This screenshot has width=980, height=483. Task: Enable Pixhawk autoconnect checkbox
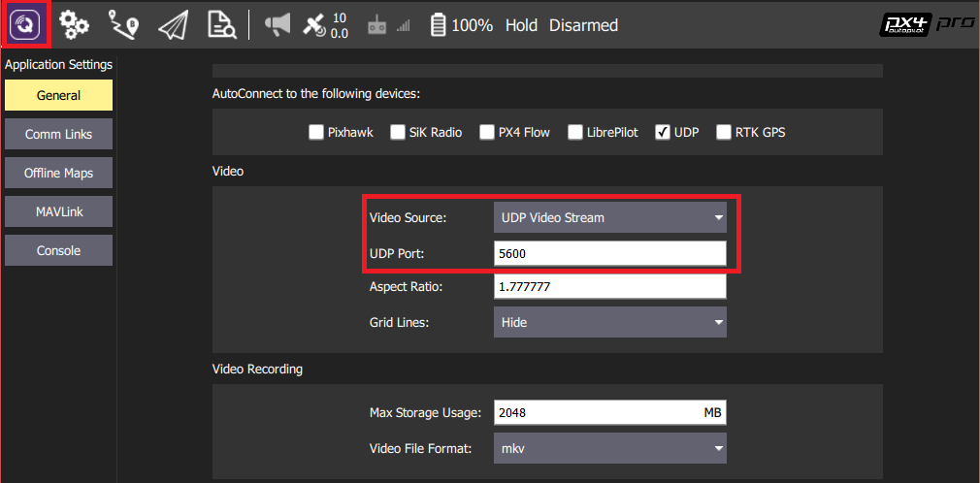[x=316, y=132]
